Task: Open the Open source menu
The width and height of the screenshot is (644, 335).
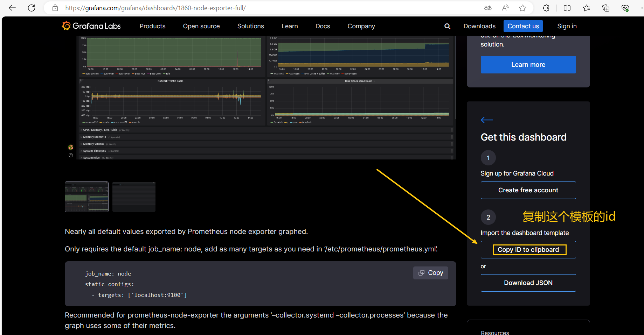Action: pos(201,26)
